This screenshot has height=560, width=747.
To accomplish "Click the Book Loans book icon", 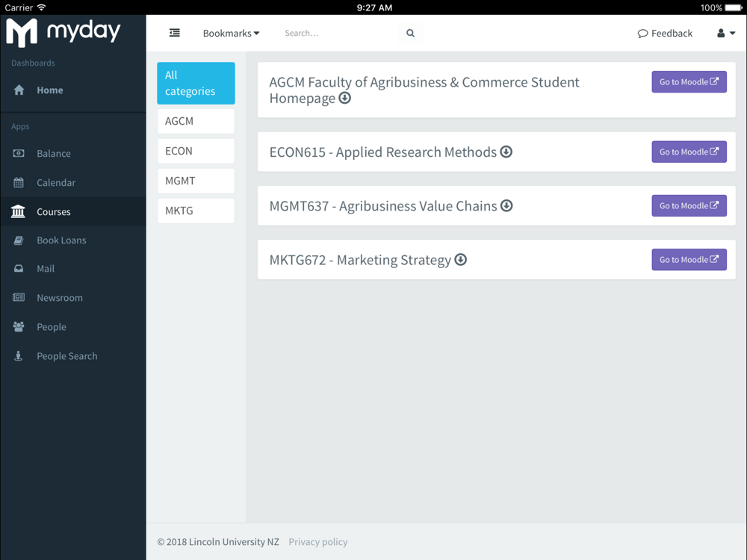I will 19,240.
